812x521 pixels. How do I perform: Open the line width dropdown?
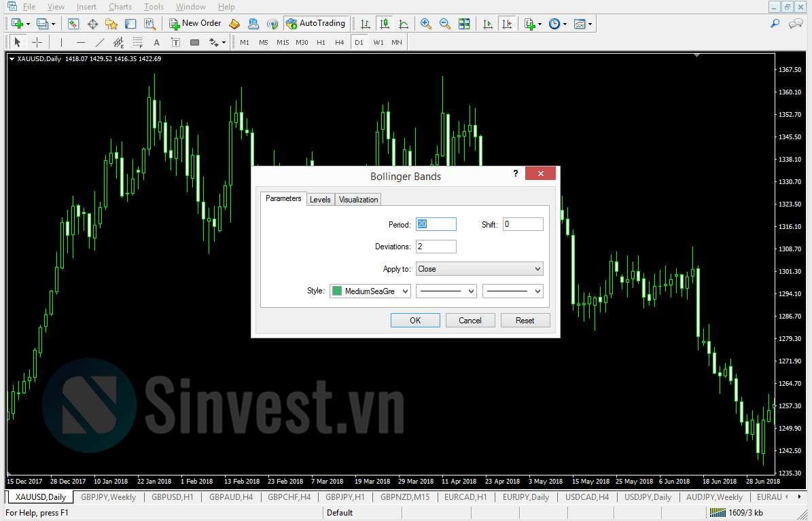click(512, 291)
